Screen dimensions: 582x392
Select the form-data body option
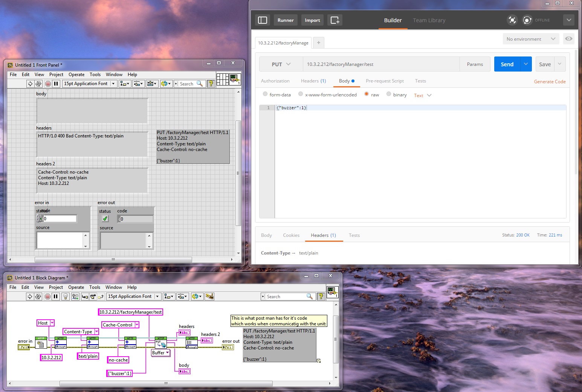point(265,94)
